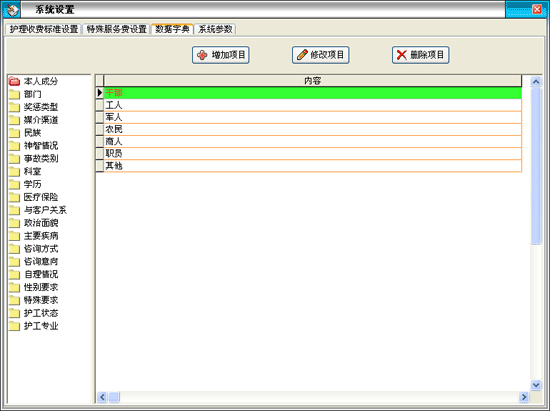Select the 军人 row in content list
The height and width of the screenshot is (411, 550).
coord(313,117)
